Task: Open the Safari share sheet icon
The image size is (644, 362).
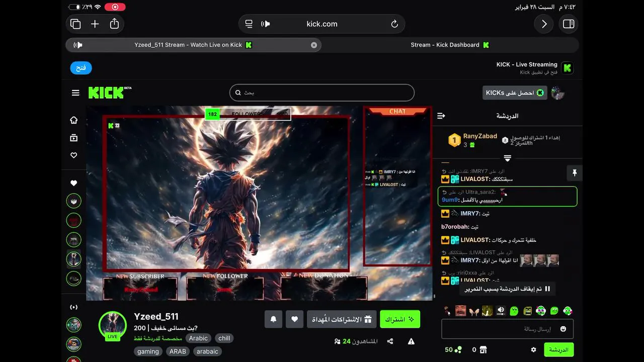Action: 114,24
